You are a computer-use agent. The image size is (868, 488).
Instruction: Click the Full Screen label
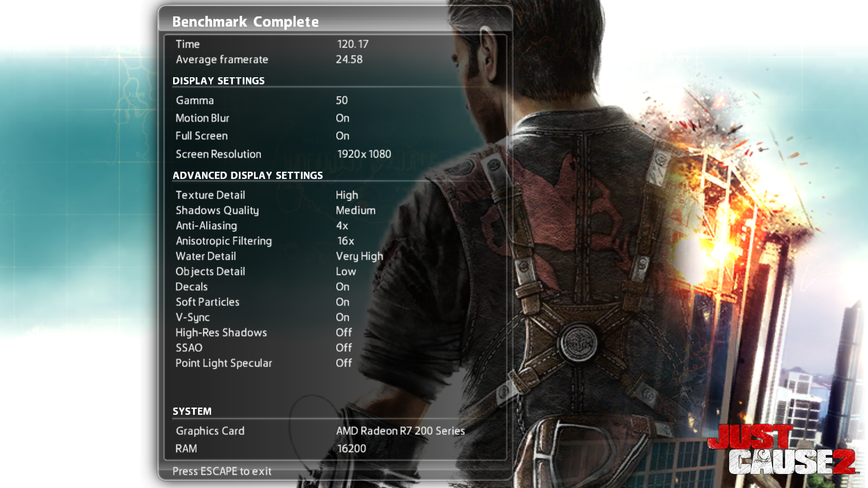point(202,136)
